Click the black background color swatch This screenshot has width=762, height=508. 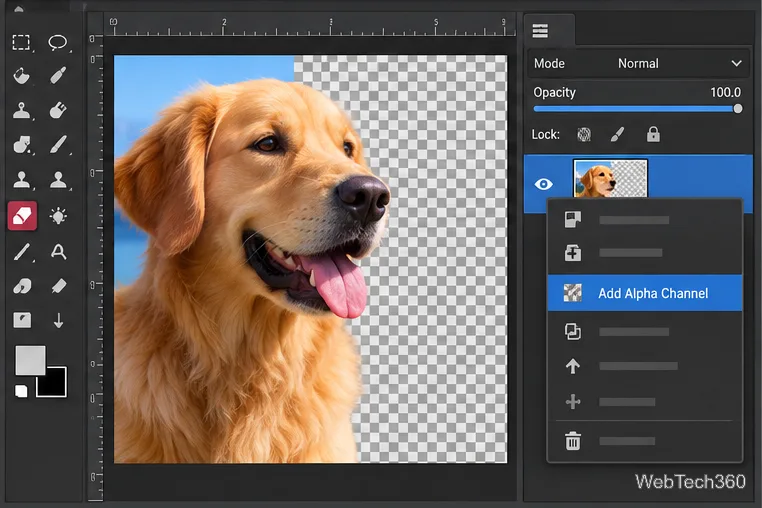tap(55, 384)
